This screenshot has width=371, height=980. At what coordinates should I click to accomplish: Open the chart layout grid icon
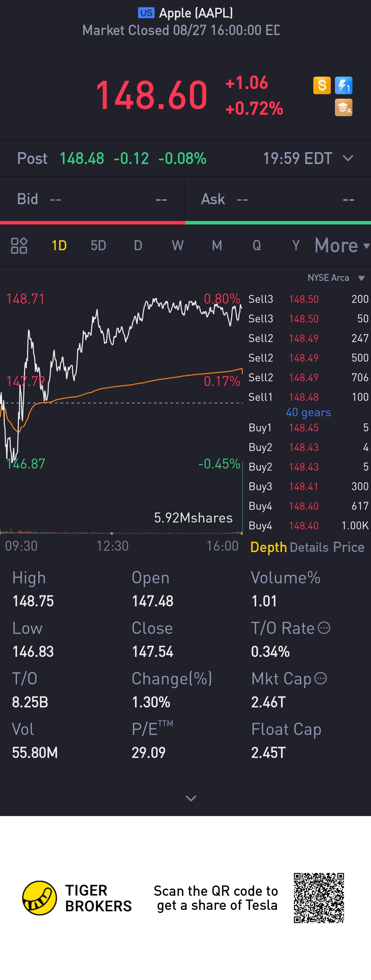coord(19,245)
